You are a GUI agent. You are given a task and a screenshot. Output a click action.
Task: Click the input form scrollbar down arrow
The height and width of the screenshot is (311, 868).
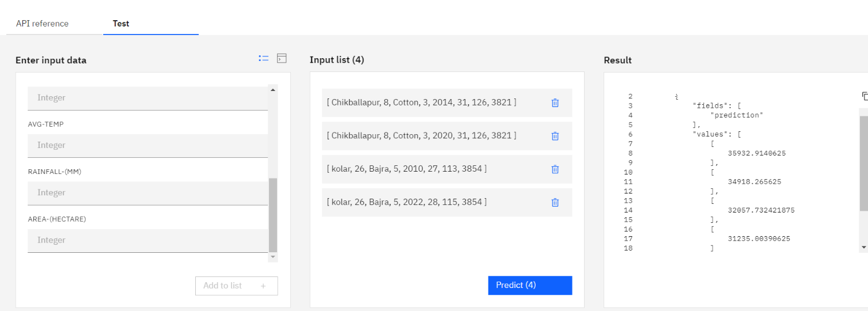point(273,257)
